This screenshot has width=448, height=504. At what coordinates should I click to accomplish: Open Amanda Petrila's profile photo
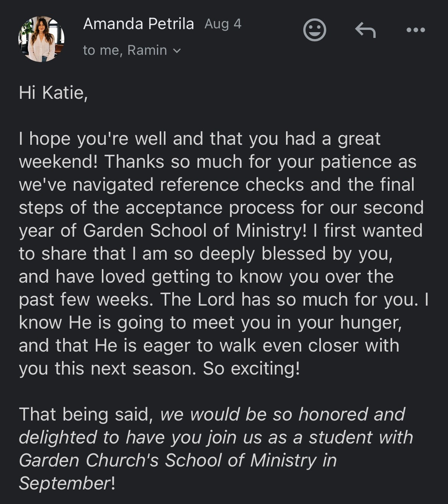click(x=41, y=39)
